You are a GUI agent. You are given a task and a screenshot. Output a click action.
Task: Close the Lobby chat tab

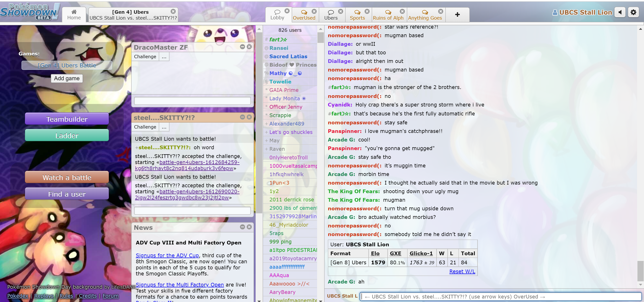pos(287,11)
